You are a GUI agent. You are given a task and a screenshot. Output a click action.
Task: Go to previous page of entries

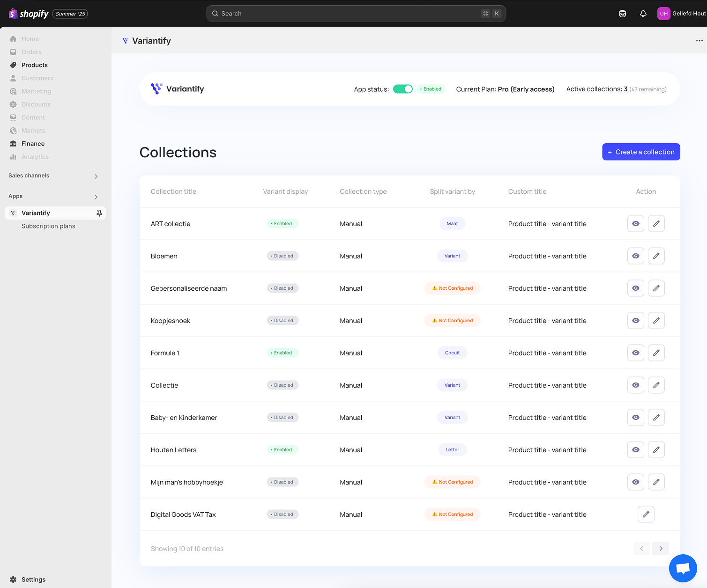pos(642,549)
